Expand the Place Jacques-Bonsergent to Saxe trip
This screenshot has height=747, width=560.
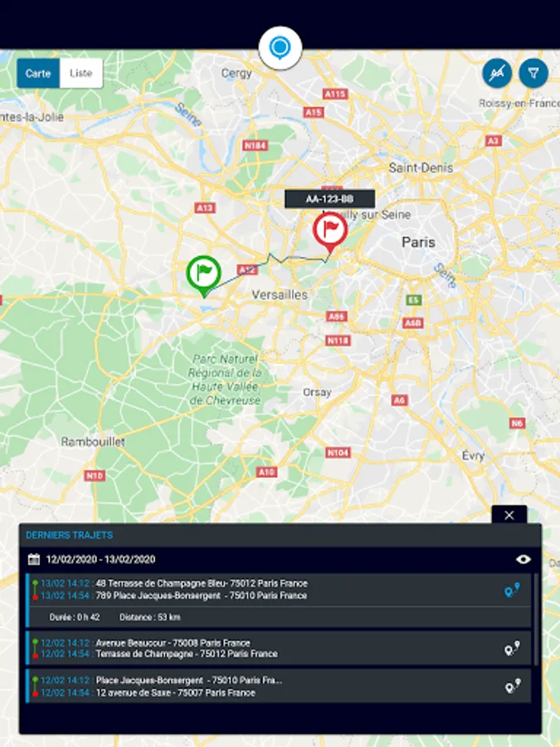(279, 686)
